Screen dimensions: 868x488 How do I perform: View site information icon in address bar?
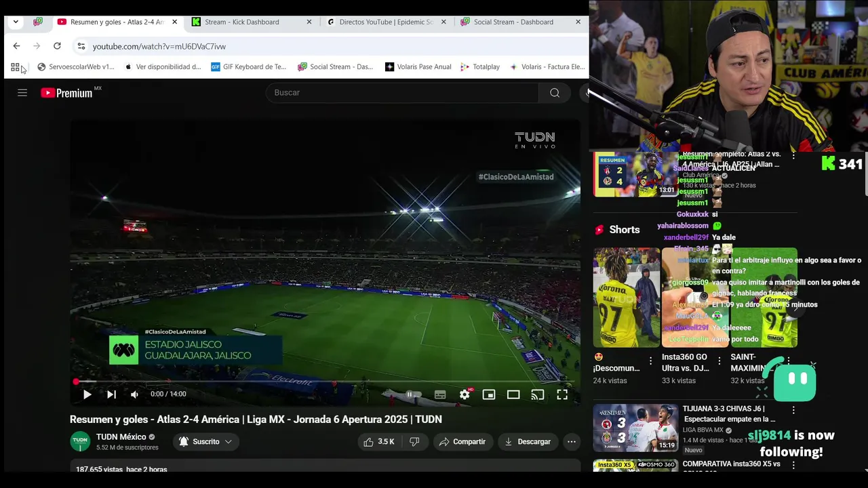[81, 46]
